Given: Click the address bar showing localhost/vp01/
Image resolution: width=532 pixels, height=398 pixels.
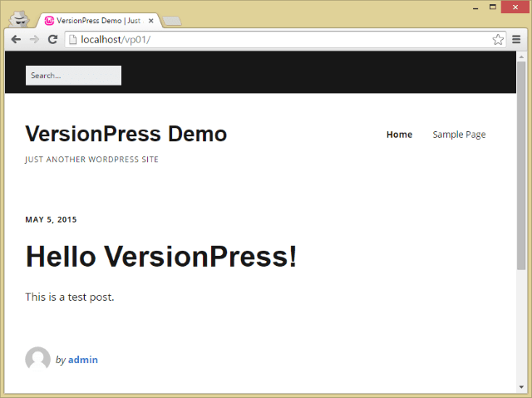Looking at the screenshot, I should 285,40.
